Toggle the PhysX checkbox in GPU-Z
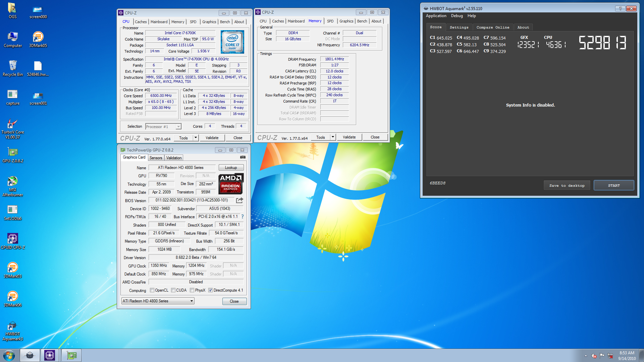Viewport: 644px width, 362px height. (192, 290)
